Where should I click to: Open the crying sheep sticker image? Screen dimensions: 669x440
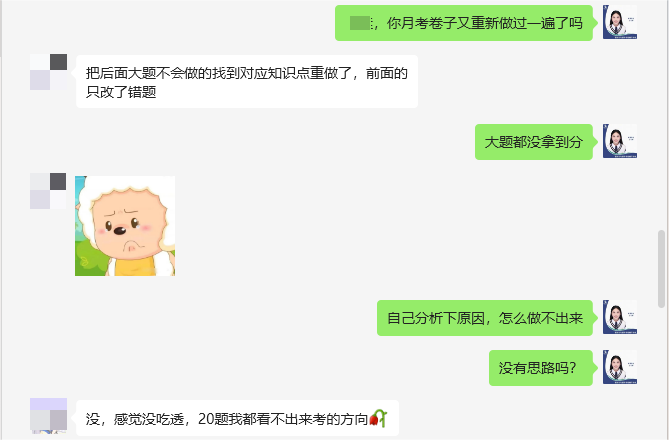125,226
